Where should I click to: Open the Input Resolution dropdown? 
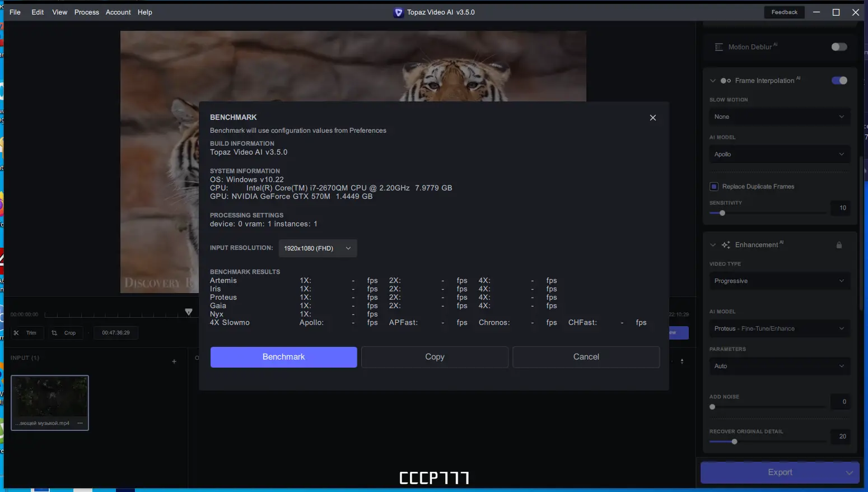tap(318, 248)
